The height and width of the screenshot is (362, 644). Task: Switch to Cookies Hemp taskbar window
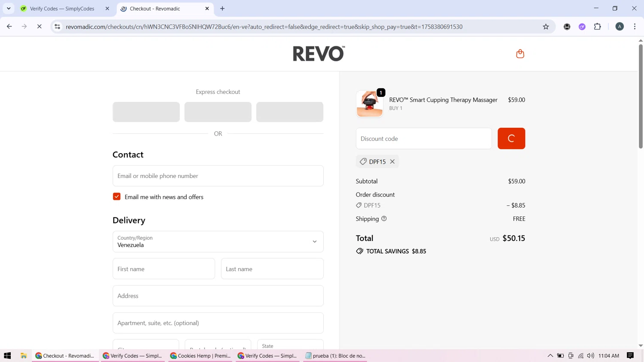pos(200,356)
